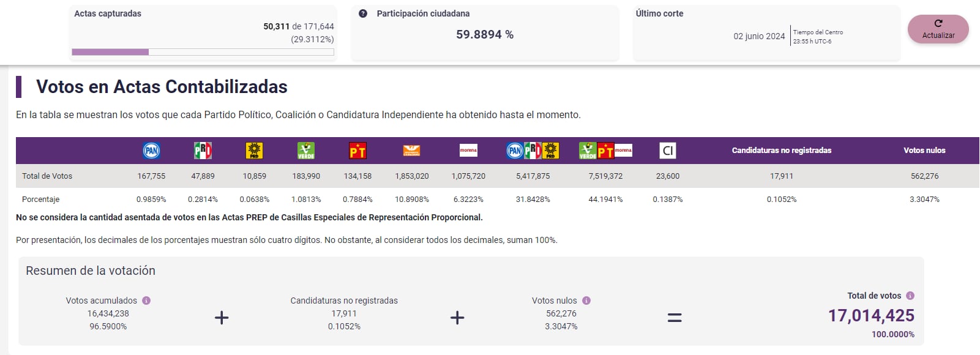The image size is (980, 355).
Task: Click the Votos nulos column header
Action: (924, 151)
